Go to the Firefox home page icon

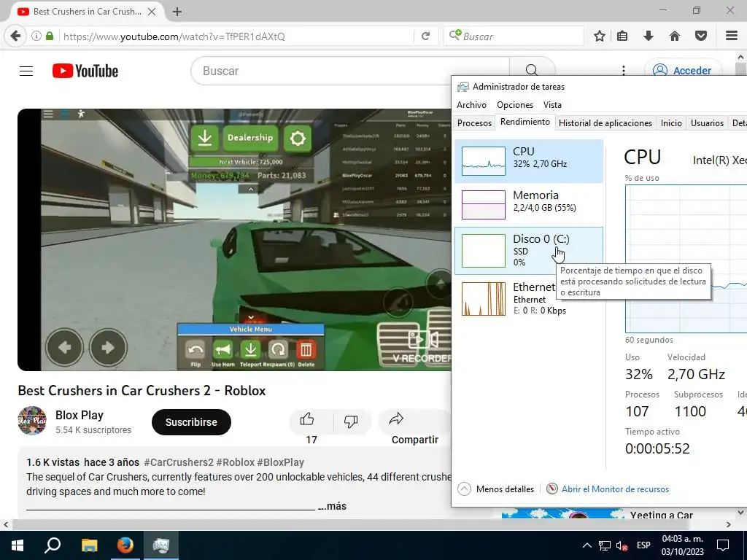pos(674,36)
